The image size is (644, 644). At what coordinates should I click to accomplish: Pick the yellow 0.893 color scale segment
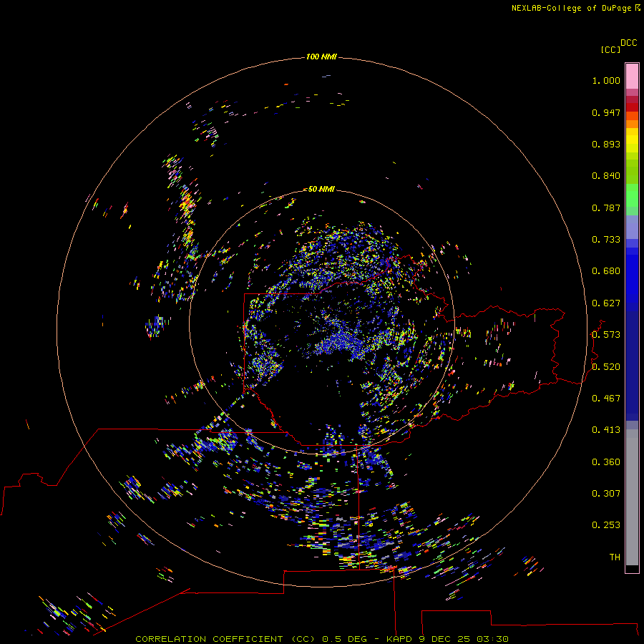(632, 140)
